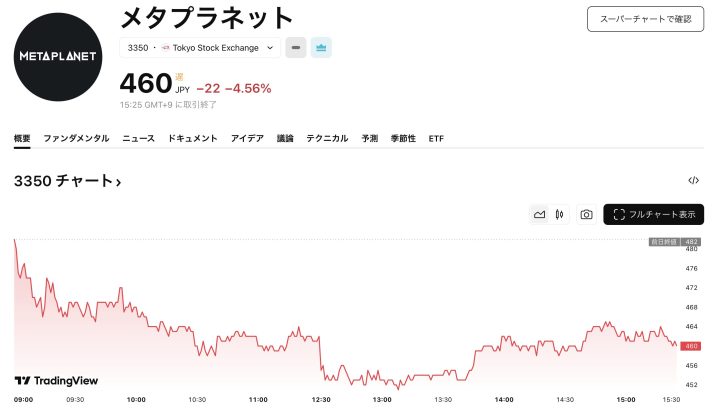720x414 pixels.
Task: Switch chart to area style
Action: (x=539, y=214)
